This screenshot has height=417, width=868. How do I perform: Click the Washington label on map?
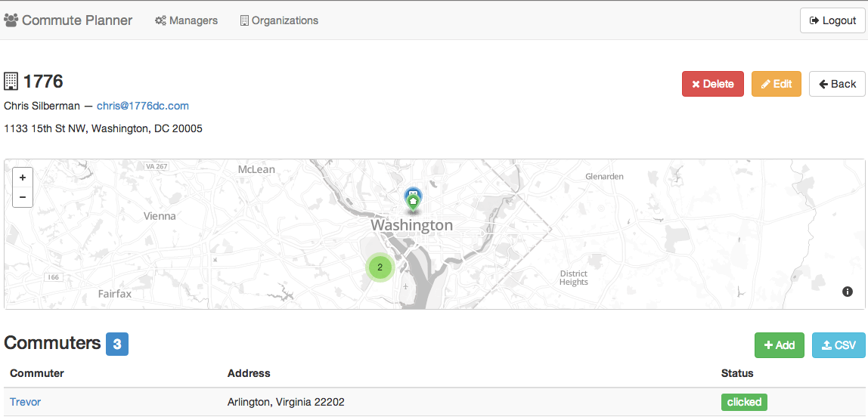[412, 225]
